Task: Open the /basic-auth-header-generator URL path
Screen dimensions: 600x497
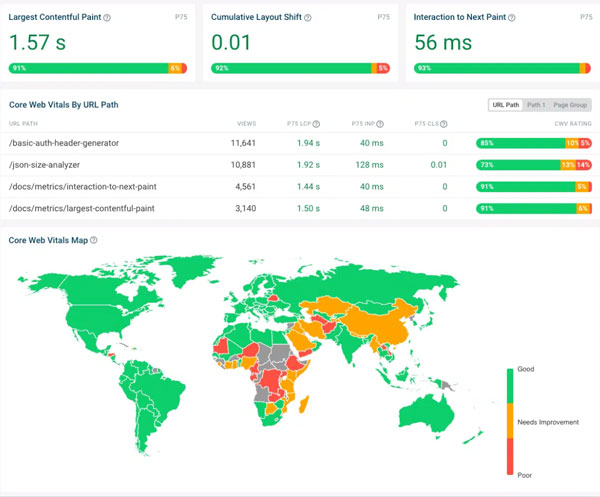Action: coord(64,143)
